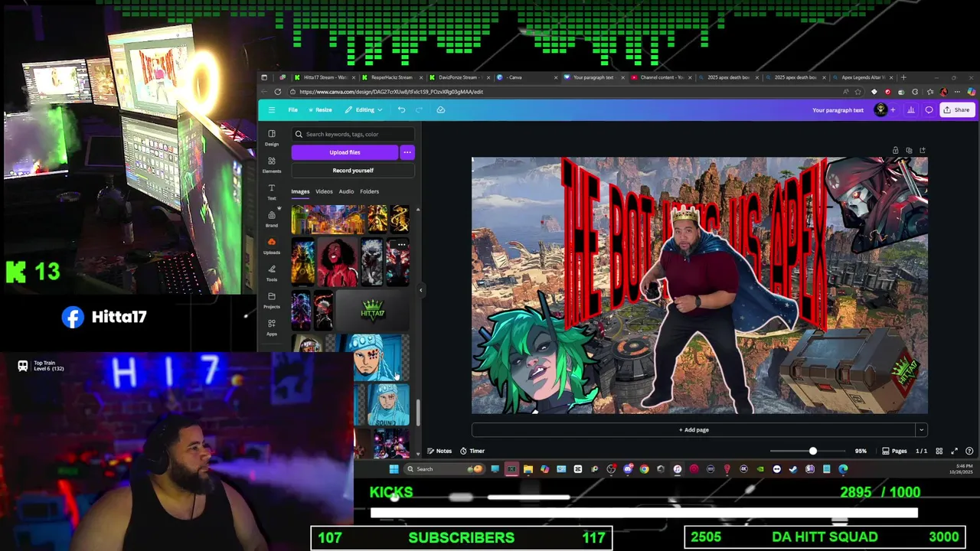Image resolution: width=980 pixels, height=551 pixels.
Task: Click the cloud save status icon
Action: click(x=440, y=109)
